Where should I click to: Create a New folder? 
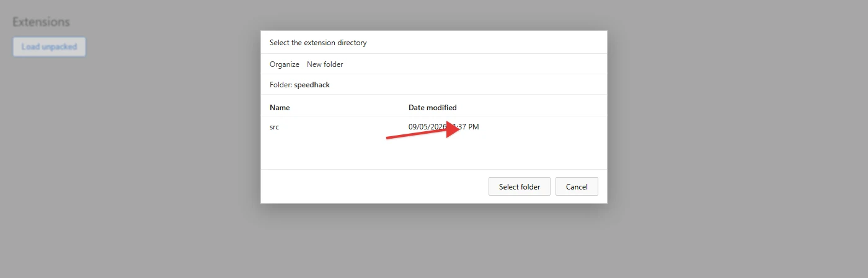click(325, 64)
